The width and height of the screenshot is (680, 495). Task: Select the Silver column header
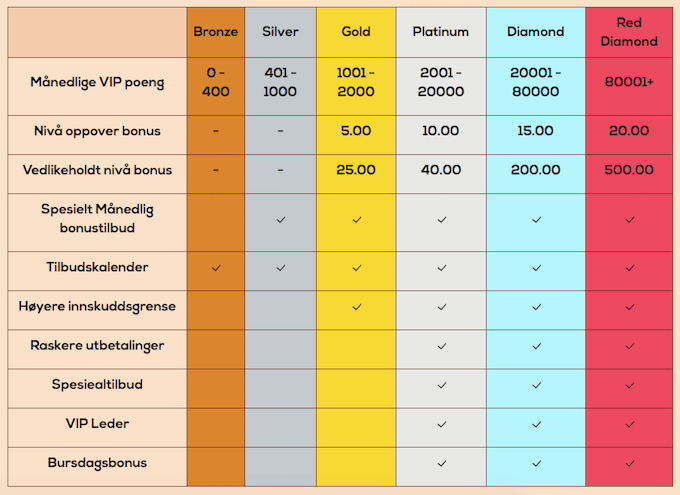pyautogui.click(x=280, y=32)
